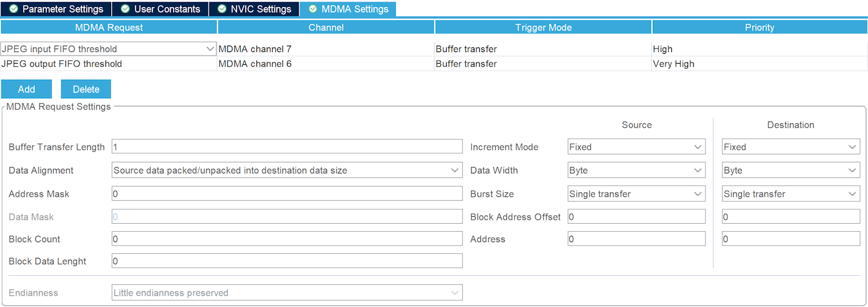Click the Add button
The width and height of the screenshot is (868, 307).
(x=27, y=89)
